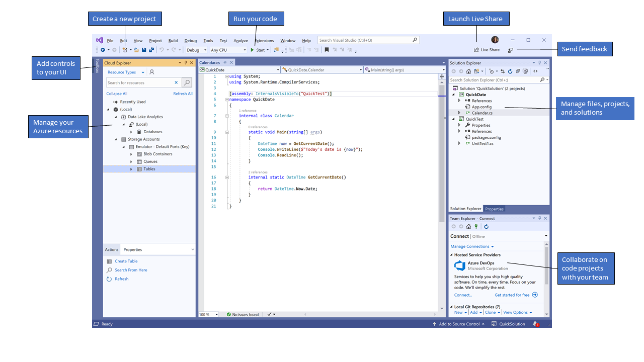Open the Debug menu
Screen dimensions: 644x362
coord(190,40)
